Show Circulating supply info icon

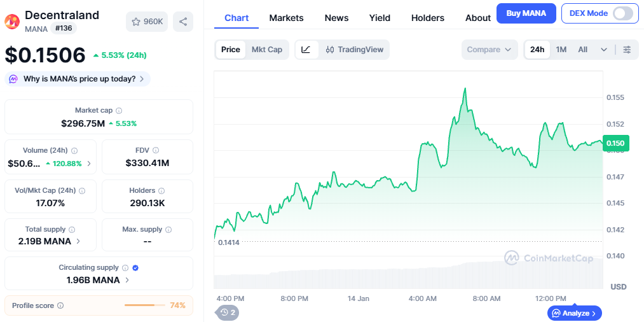coord(126,268)
